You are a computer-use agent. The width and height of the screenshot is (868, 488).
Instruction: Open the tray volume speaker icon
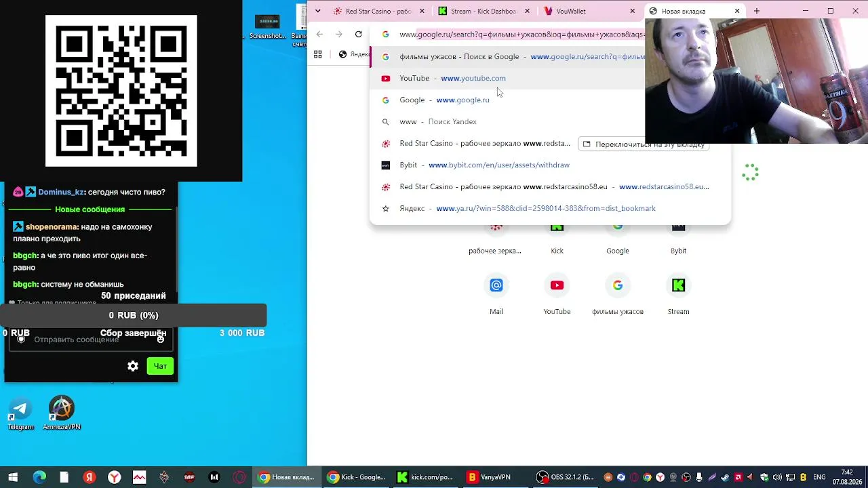[x=777, y=477]
